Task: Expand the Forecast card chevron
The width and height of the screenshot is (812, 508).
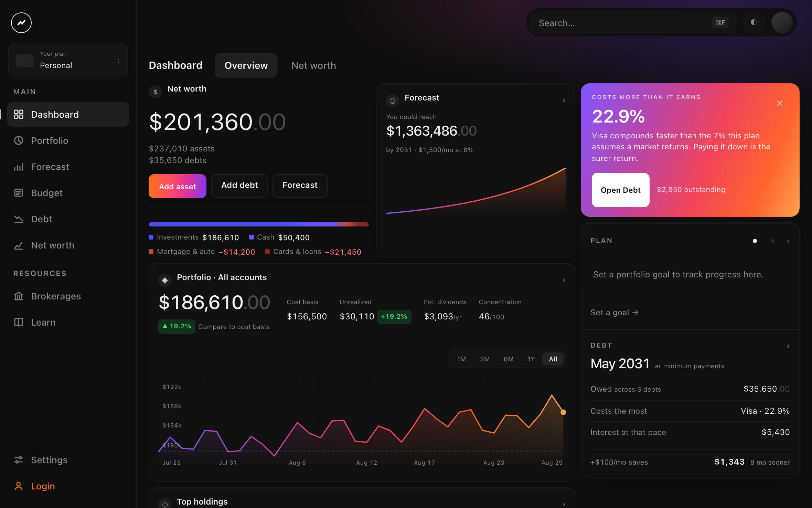Action: tap(564, 100)
